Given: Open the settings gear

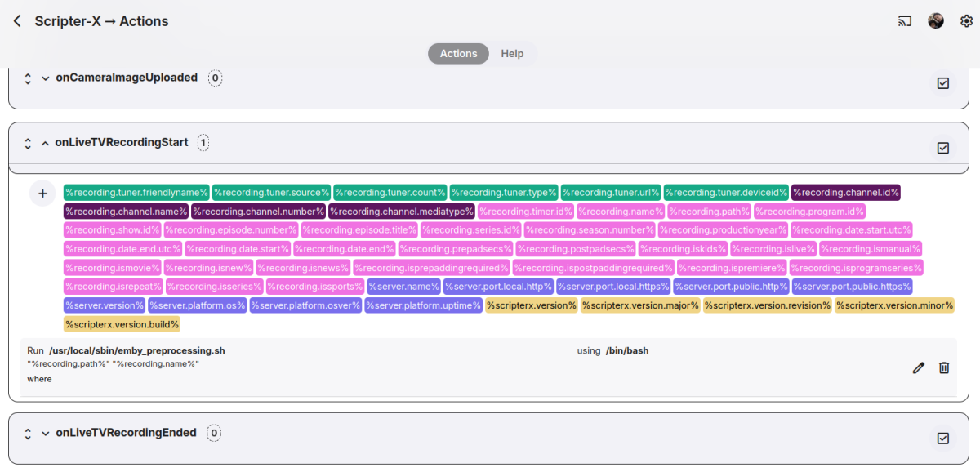Looking at the screenshot, I should pos(967,20).
